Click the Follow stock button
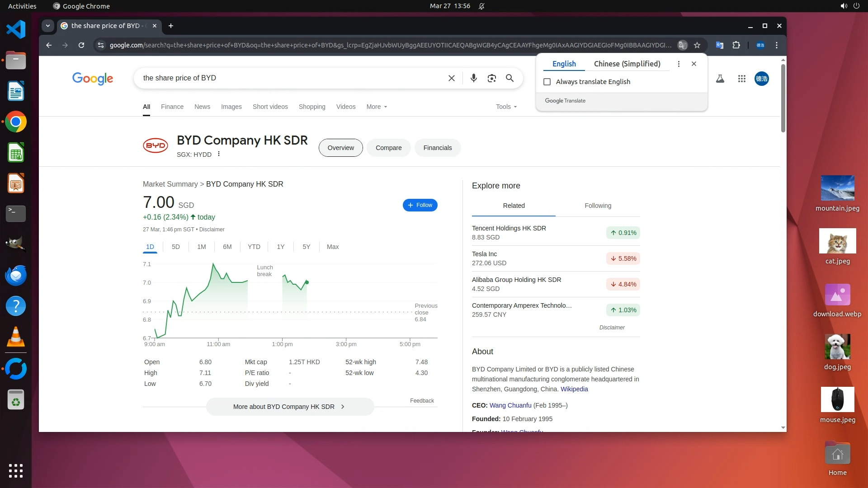Viewport: 868px width, 488px height. [420, 205]
